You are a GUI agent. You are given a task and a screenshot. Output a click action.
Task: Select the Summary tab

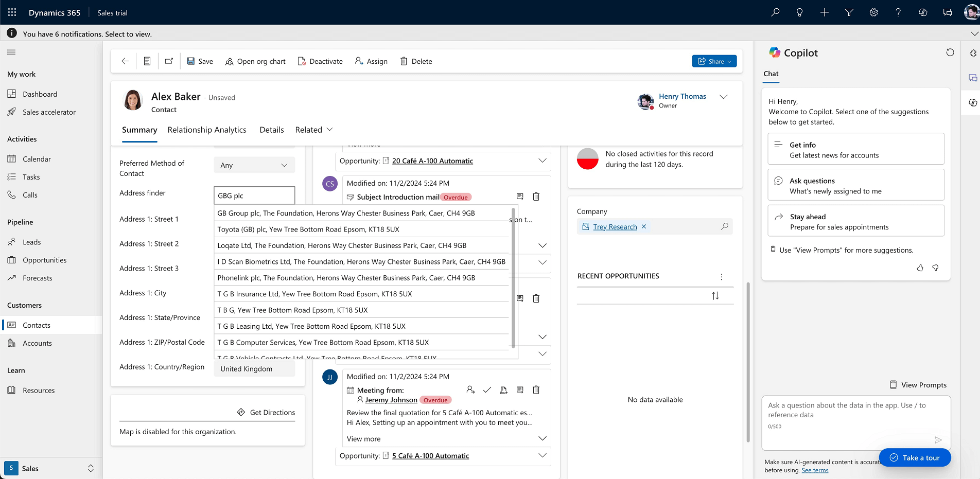139,130
